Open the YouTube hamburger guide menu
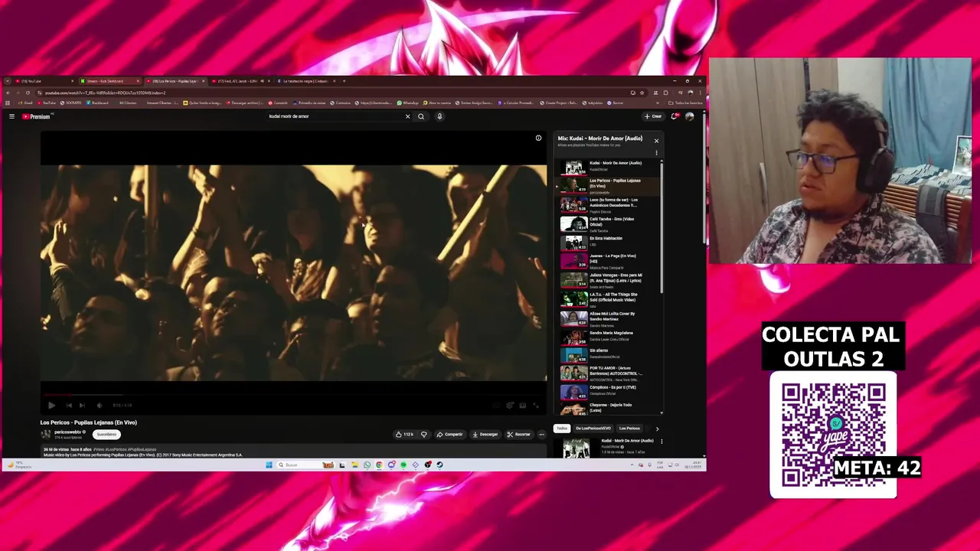This screenshot has width=980, height=551. click(x=11, y=116)
